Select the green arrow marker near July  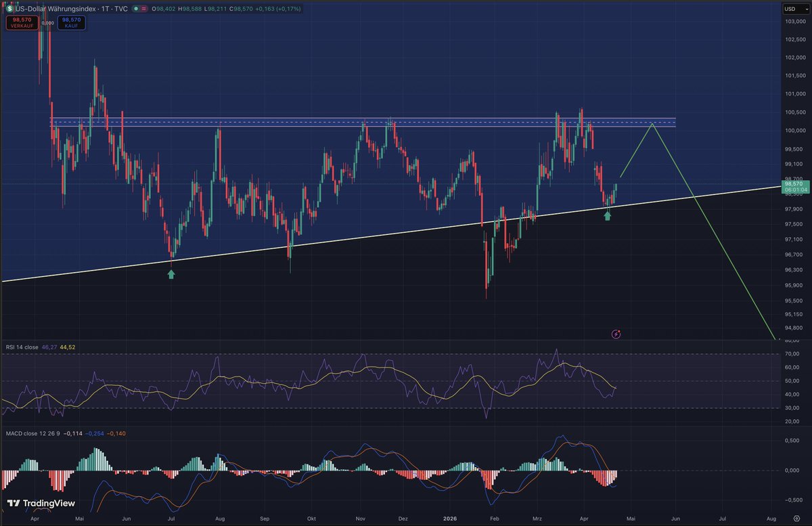tap(171, 273)
